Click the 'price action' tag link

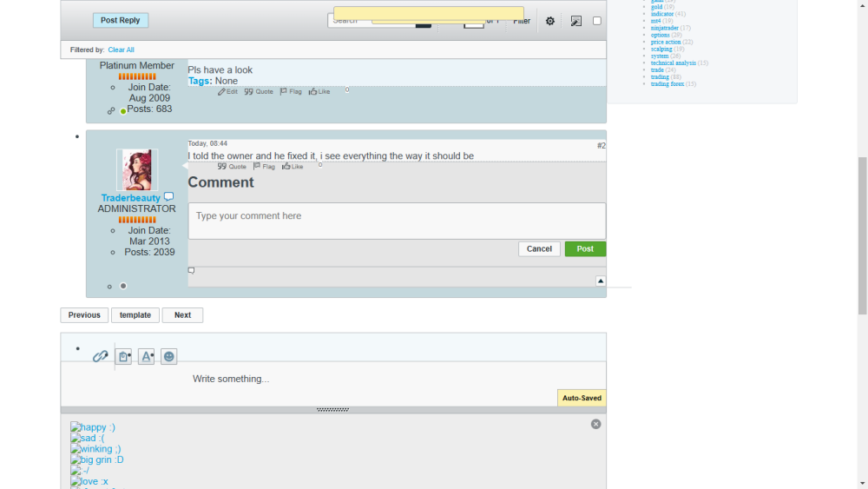tap(666, 42)
